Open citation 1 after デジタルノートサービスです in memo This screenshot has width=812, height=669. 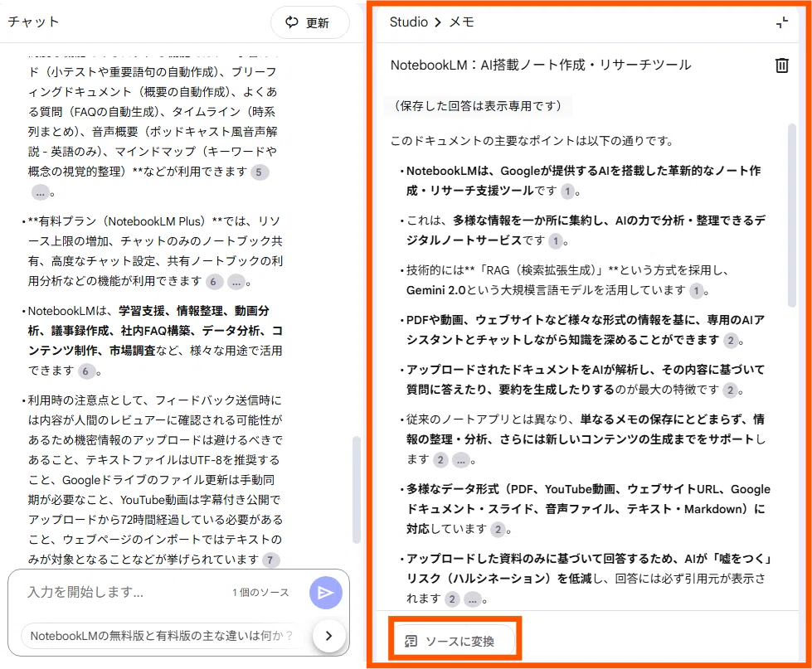[x=556, y=241]
